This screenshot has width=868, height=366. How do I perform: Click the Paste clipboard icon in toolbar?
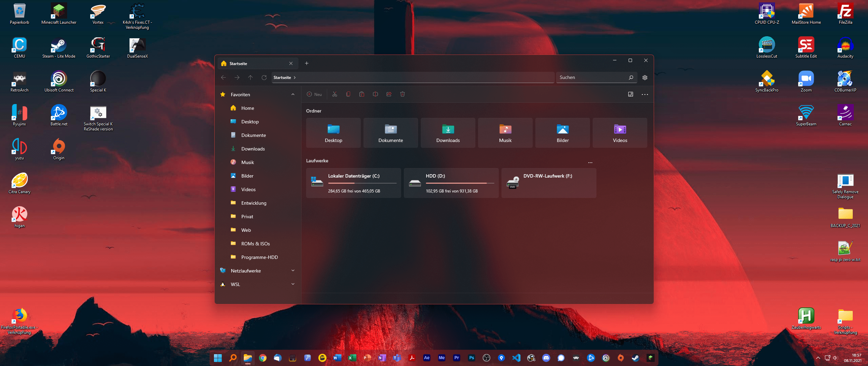(x=362, y=94)
